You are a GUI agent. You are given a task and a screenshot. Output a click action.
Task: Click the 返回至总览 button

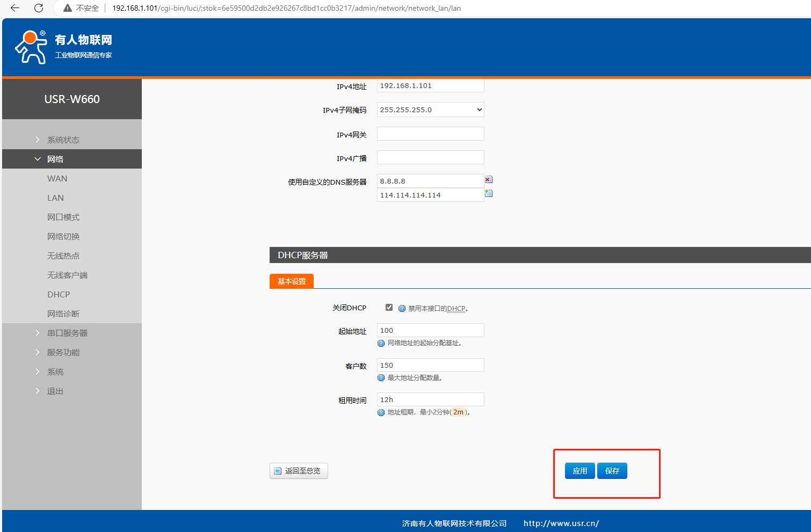click(299, 471)
